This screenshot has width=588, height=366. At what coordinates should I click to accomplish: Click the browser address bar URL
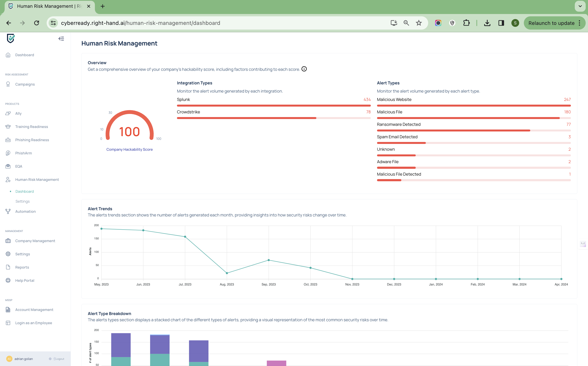(x=140, y=23)
